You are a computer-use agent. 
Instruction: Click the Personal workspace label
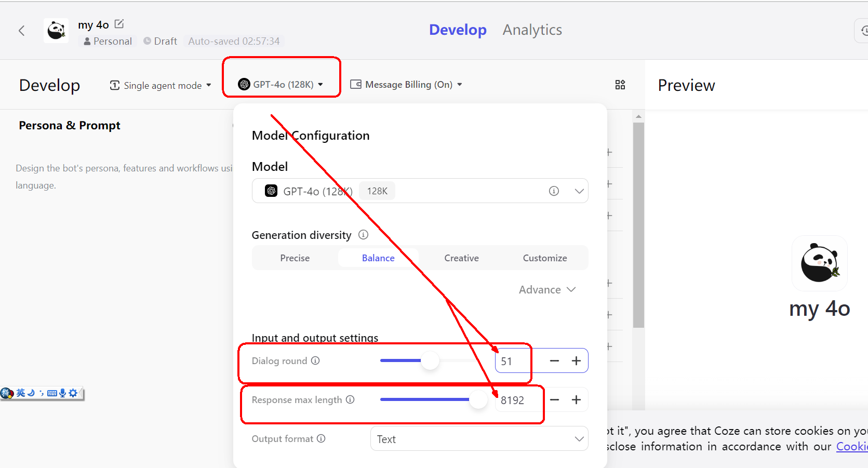(108, 41)
